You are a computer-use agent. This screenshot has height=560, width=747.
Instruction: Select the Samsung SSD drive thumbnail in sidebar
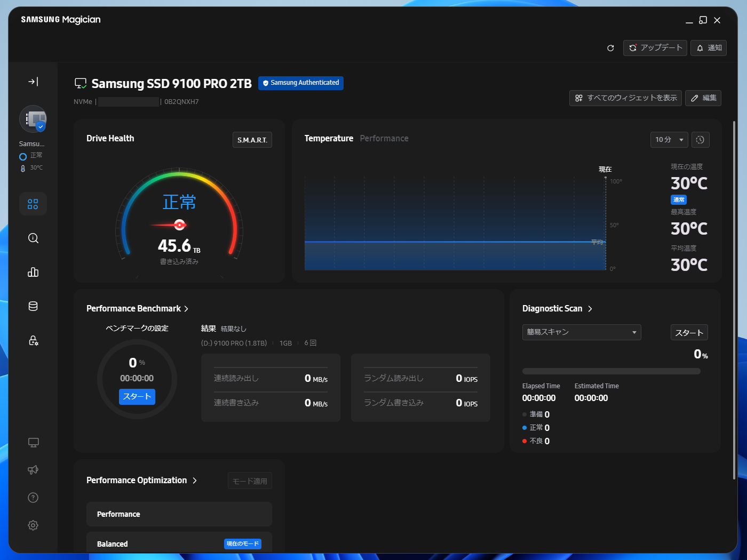tap(33, 119)
